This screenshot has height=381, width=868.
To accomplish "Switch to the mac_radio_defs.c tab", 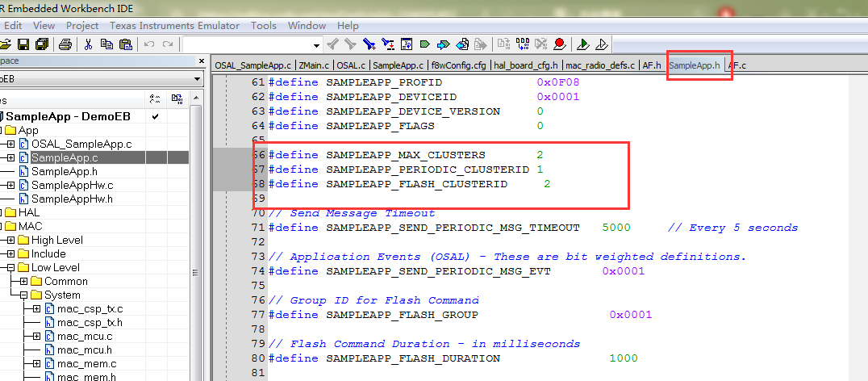I will 600,65.
